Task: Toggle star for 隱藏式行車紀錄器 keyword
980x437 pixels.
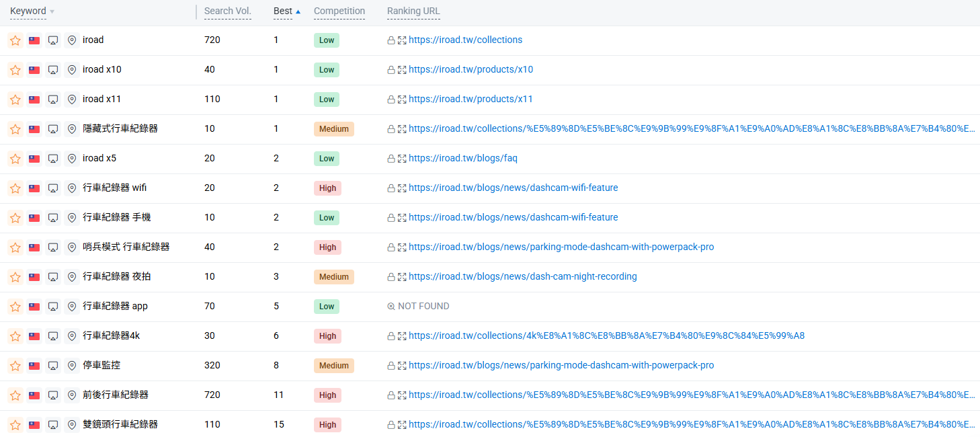Action: [x=15, y=129]
